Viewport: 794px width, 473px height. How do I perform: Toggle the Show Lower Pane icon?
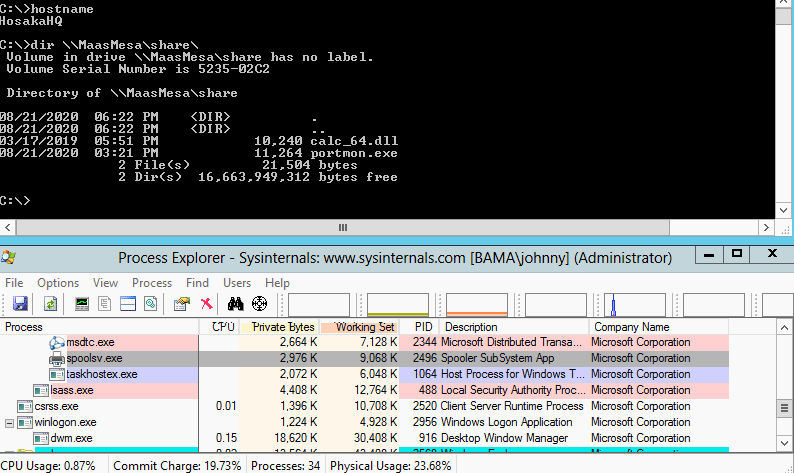click(128, 304)
